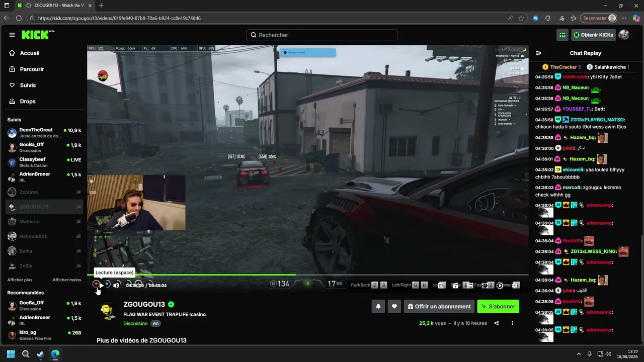Click Se connecter in the browser toolbar
The width and height of the screenshot is (644, 362).
[599, 18]
